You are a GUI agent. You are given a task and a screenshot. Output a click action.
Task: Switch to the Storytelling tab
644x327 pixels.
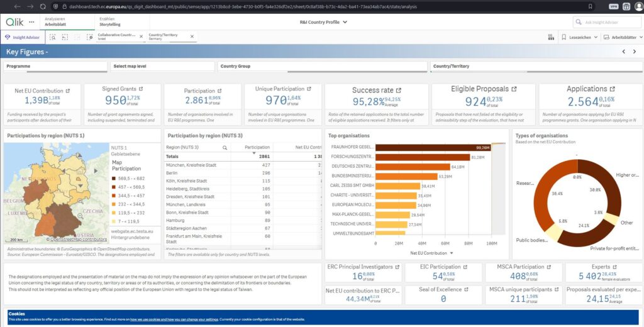[111, 22]
